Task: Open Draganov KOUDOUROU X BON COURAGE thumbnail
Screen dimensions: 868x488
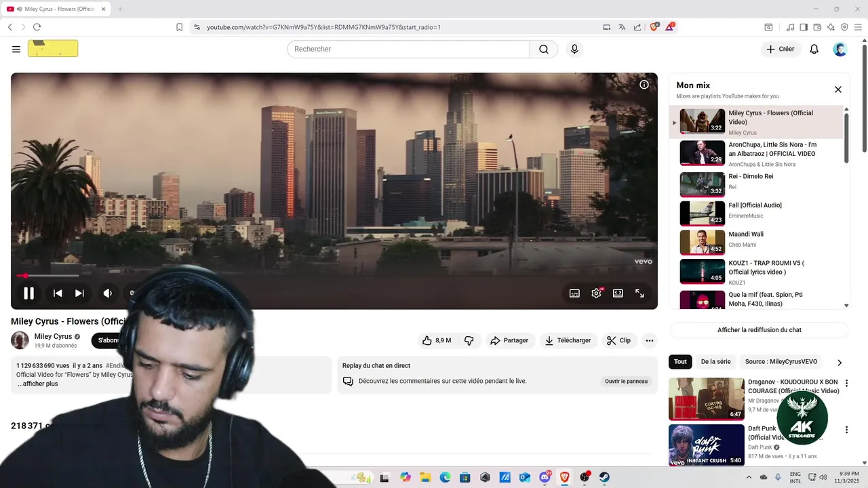Action: coord(707,399)
